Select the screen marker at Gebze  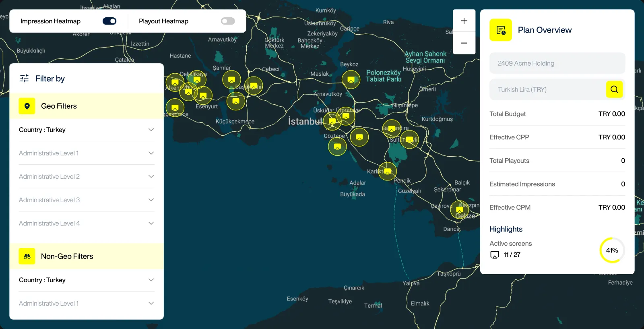tap(459, 210)
